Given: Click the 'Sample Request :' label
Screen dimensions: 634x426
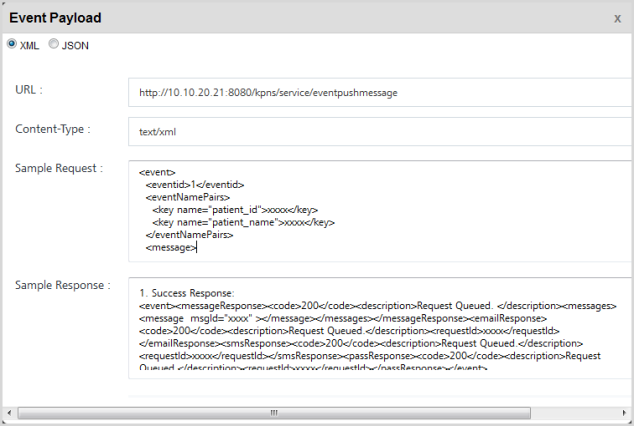Looking at the screenshot, I should [x=59, y=168].
